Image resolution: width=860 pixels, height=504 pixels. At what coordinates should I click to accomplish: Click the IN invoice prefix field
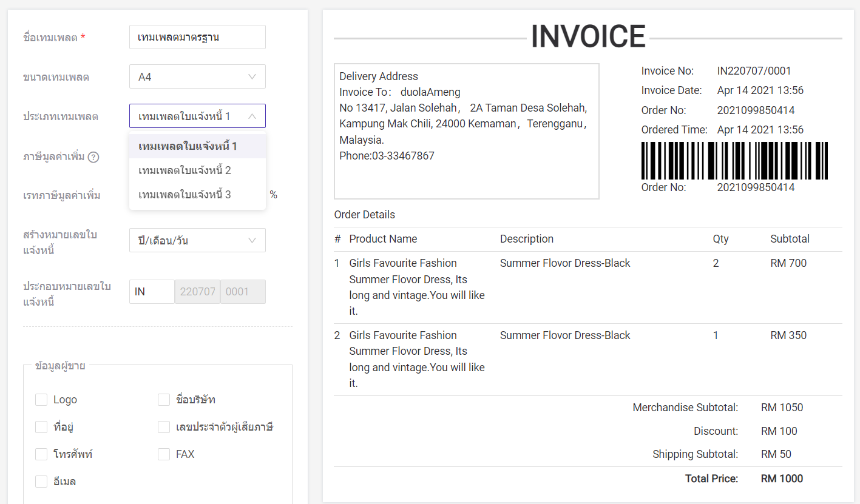click(152, 292)
